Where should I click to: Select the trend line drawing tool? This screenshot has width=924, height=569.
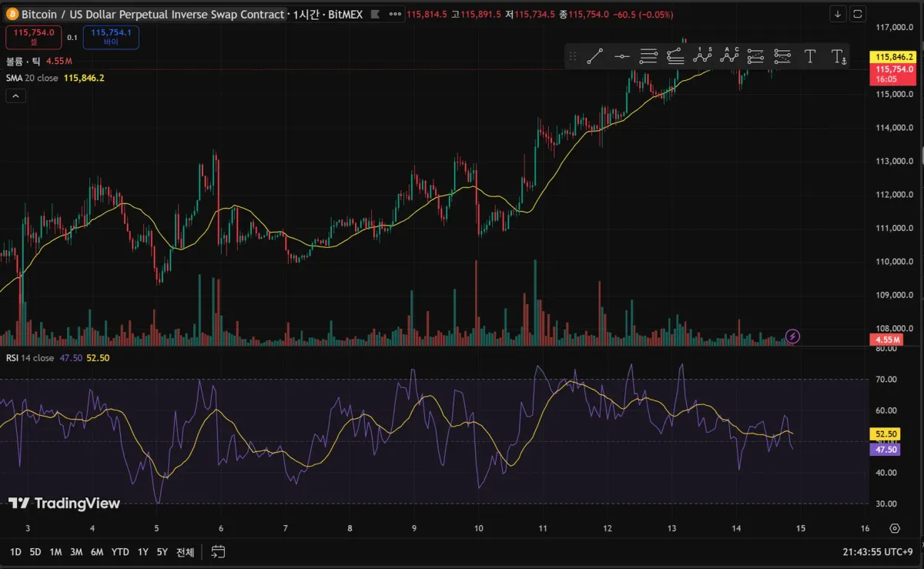point(594,55)
